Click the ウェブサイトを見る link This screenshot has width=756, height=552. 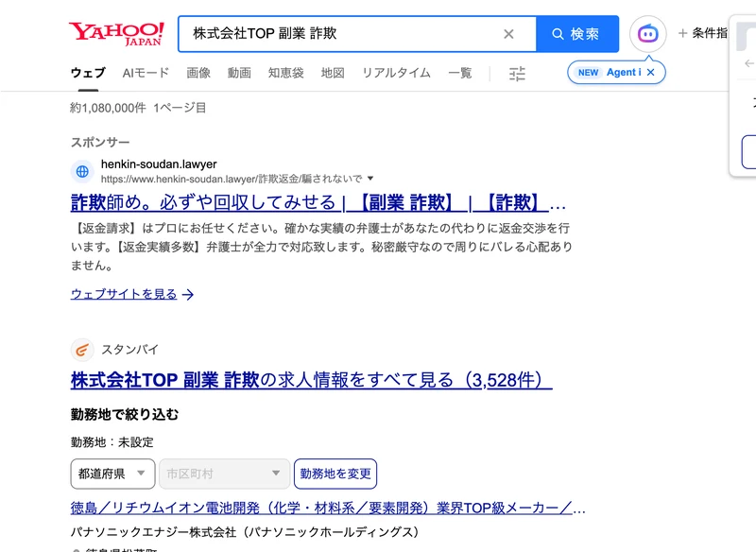[124, 294]
